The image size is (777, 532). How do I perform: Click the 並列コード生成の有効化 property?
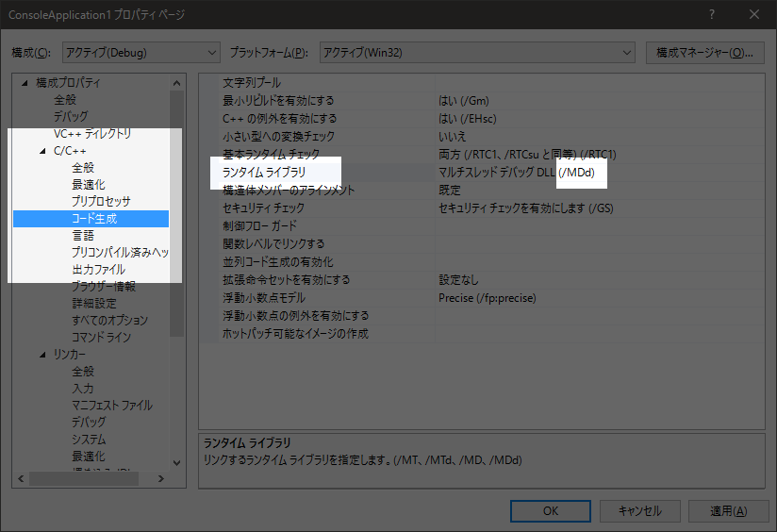point(278,262)
